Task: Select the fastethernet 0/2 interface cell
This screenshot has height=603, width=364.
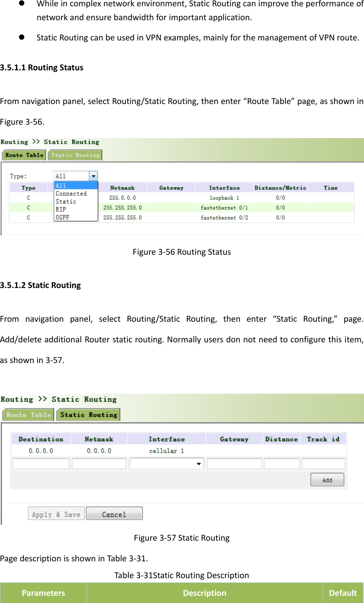Action: [224, 218]
